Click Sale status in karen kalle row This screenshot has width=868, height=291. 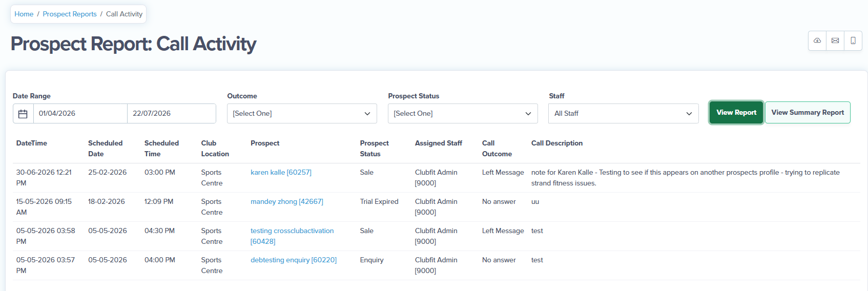click(x=367, y=173)
